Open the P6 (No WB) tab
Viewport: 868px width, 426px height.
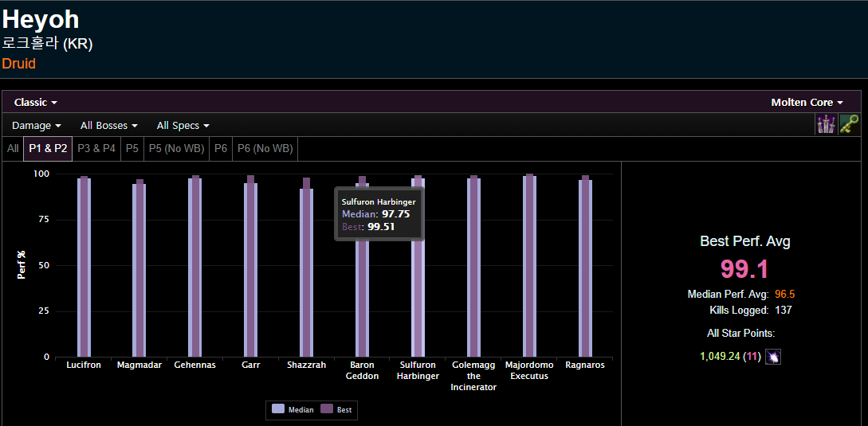click(265, 148)
